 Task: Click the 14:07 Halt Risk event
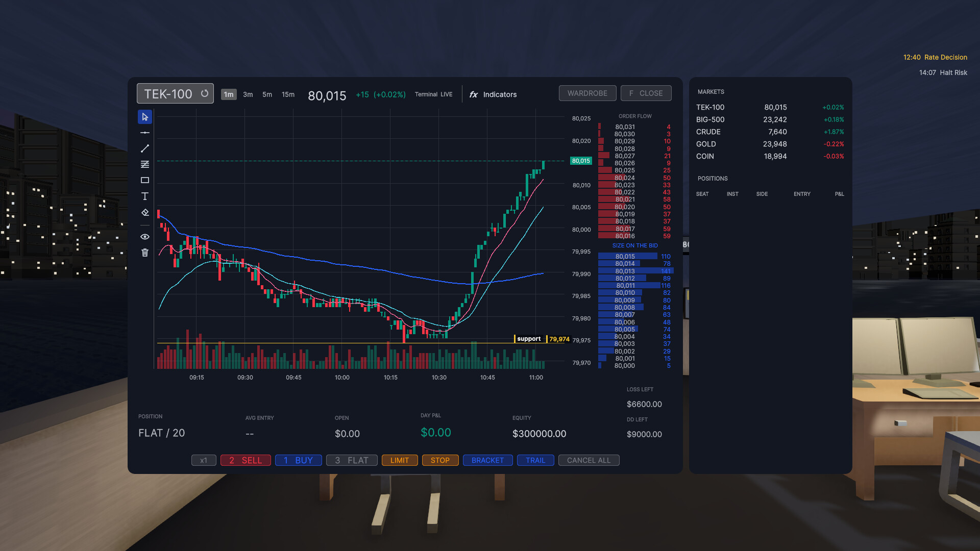click(943, 72)
